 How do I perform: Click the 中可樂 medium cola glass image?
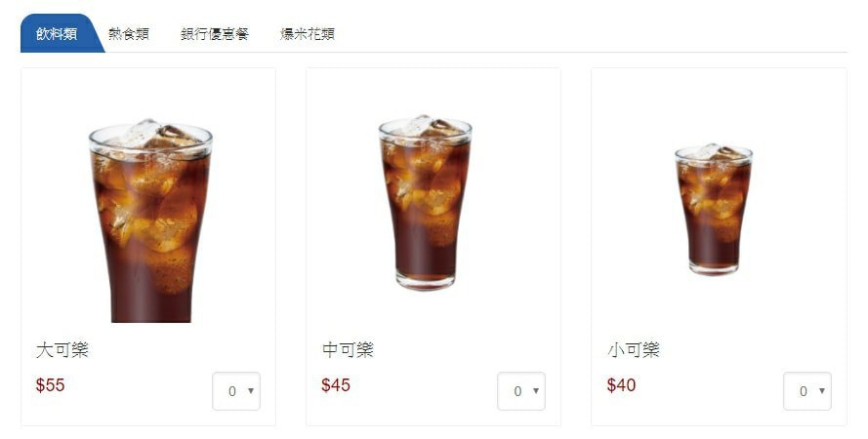(425, 202)
